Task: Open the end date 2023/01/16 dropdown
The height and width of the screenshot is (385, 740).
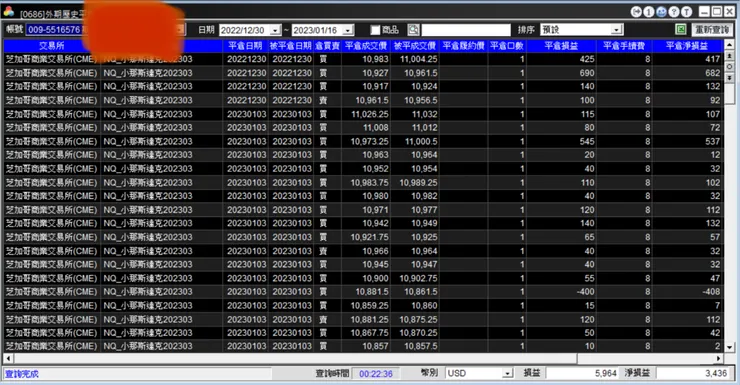Action: 348,30
